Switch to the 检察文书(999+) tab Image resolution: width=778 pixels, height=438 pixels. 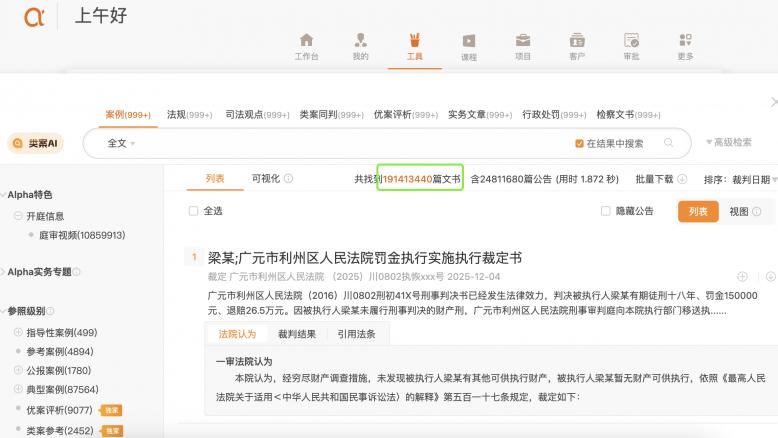coord(628,115)
